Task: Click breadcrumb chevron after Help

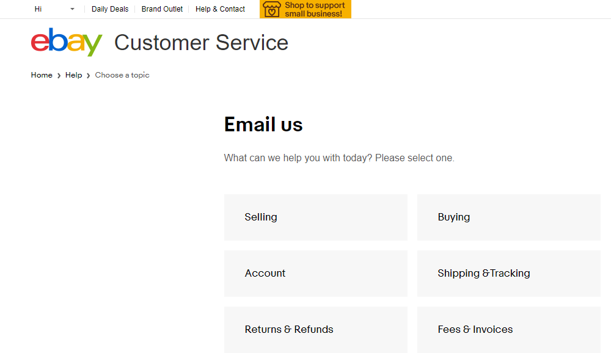Action: pyautogui.click(x=89, y=76)
